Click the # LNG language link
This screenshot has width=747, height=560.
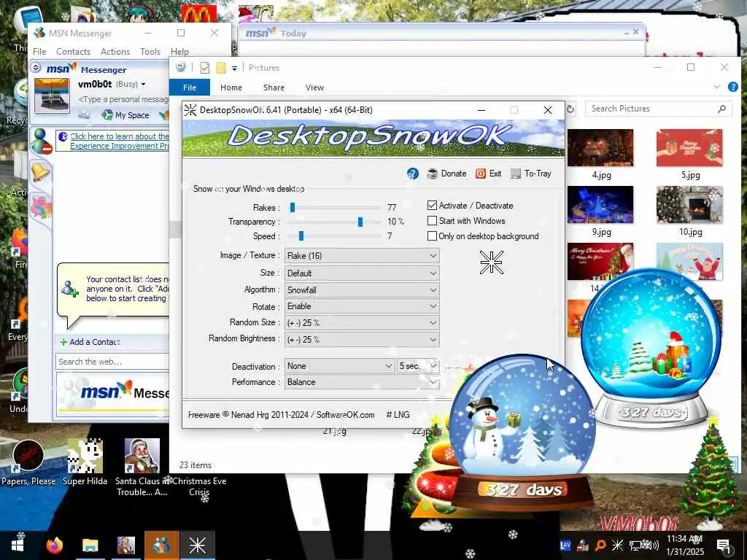click(x=398, y=415)
